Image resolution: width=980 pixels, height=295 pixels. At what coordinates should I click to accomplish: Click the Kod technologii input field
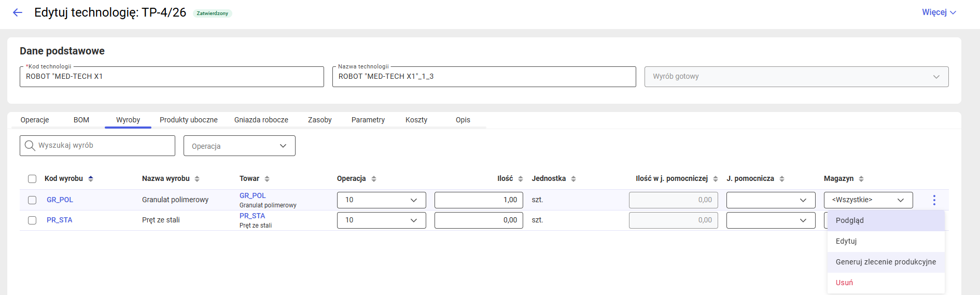coord(172,77)
